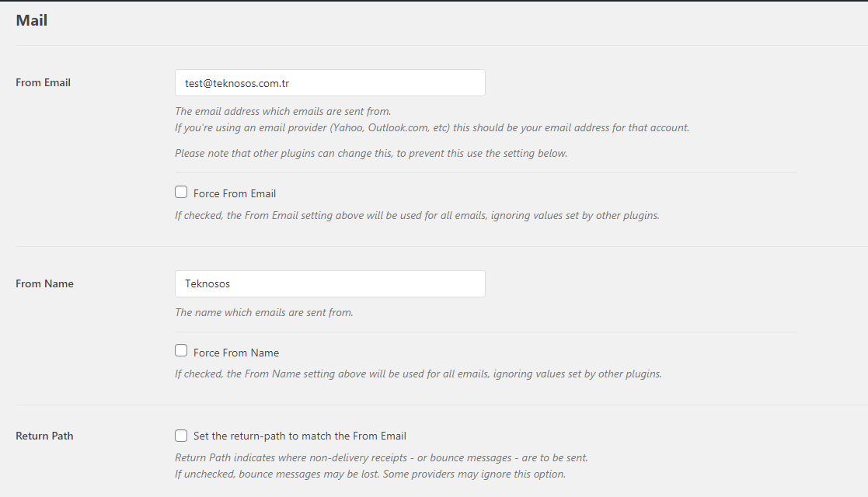Click the "bounce messages may be lost" note
868x497 pixels.
click(371, 474)
